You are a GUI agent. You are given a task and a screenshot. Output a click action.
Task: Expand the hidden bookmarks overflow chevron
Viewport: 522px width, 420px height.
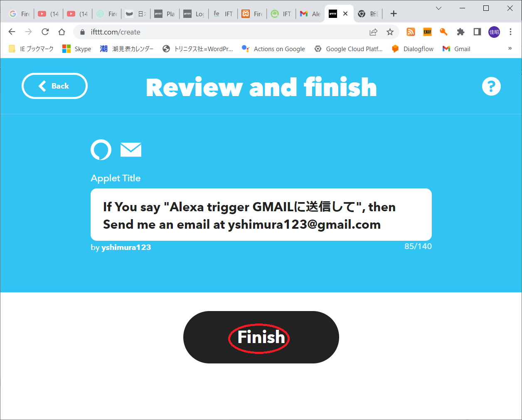(510, 49)
